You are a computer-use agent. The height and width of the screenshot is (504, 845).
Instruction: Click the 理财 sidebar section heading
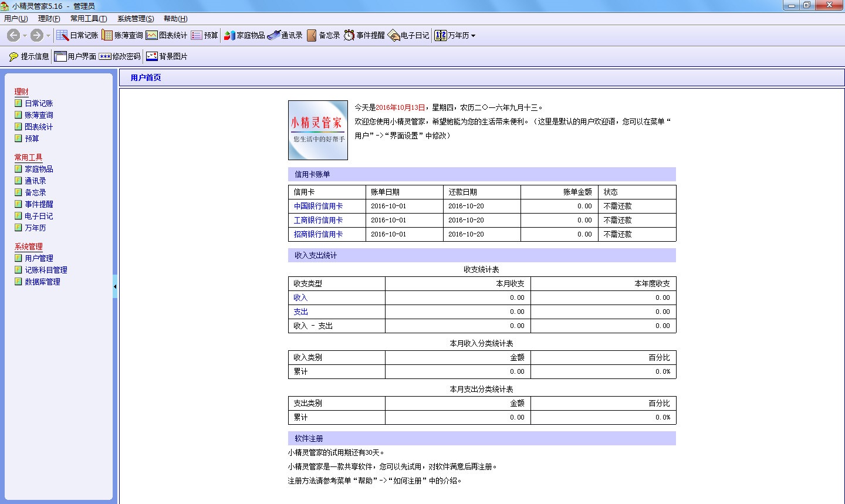tap(21, 92)
